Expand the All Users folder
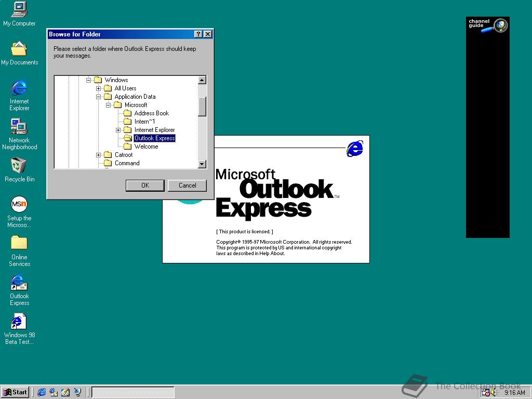Viewport: 532px width, 399px height. click(98, 88)
